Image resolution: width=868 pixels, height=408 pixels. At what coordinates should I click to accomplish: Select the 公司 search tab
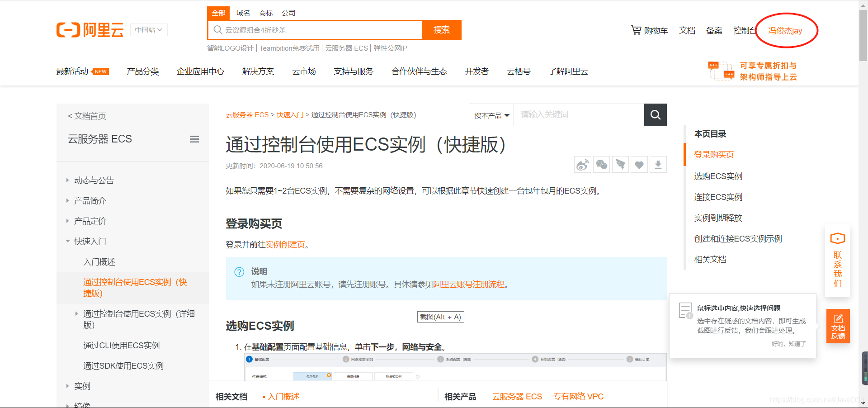(x=288, y=13)
